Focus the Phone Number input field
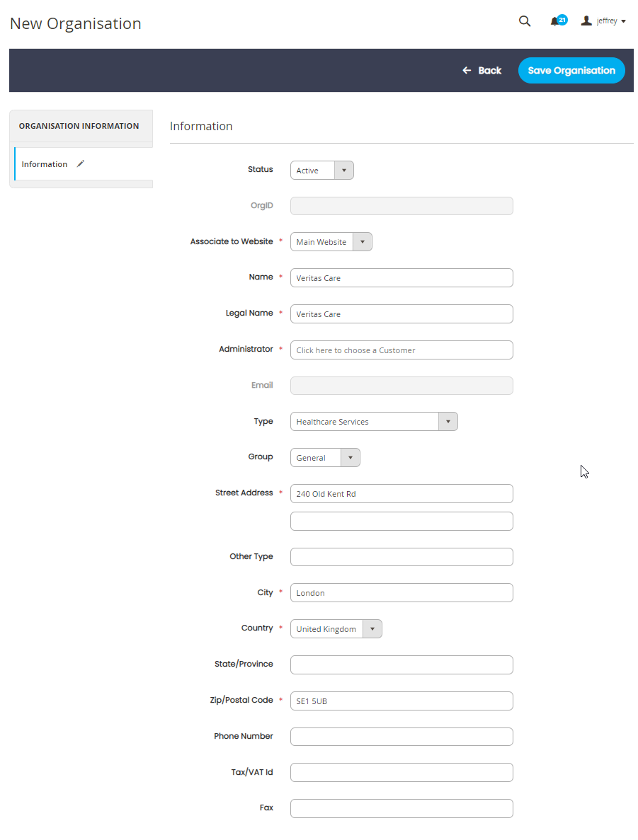The image size is (638, 840). coord(401,737)
